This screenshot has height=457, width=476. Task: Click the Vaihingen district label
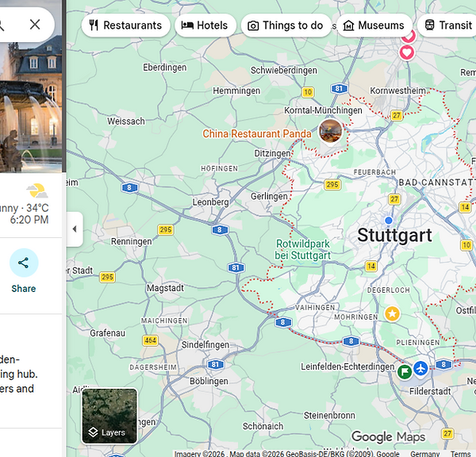[x=315, y=308]
